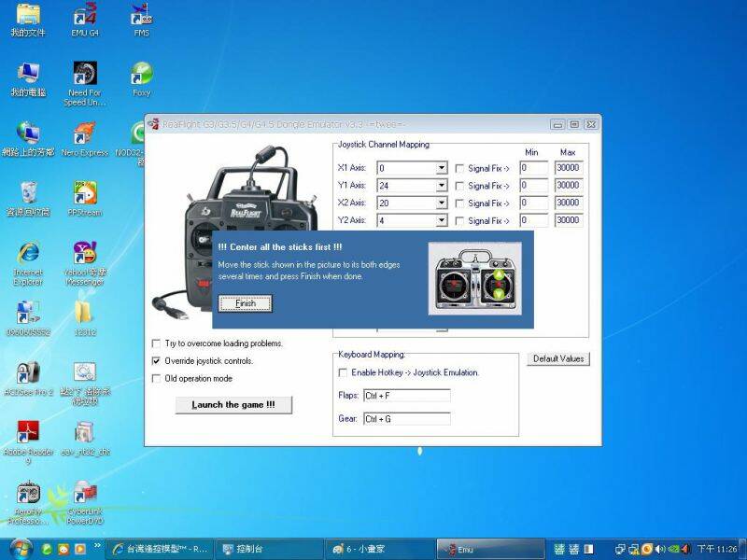Click the stick diagram picture in the prompt
The height and width of the screenshot is (560, 747).
(x=475, y=278)
